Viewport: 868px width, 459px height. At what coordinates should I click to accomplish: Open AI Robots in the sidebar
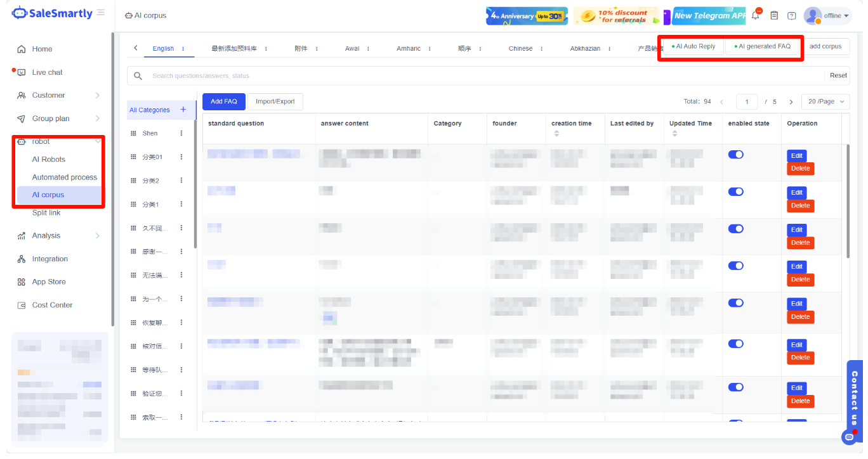[49, 159]
